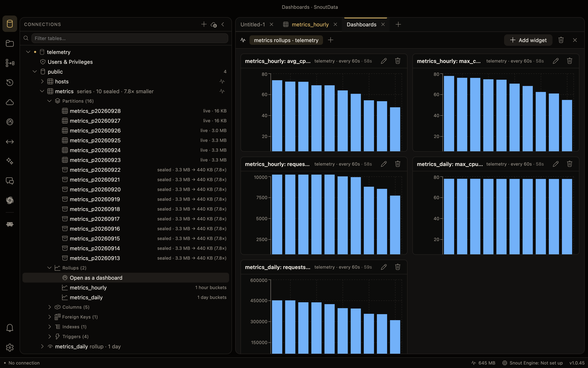Collapse the Partitions (16) group
The width and height of the screenshot is (588, 368).
point(49,101)
